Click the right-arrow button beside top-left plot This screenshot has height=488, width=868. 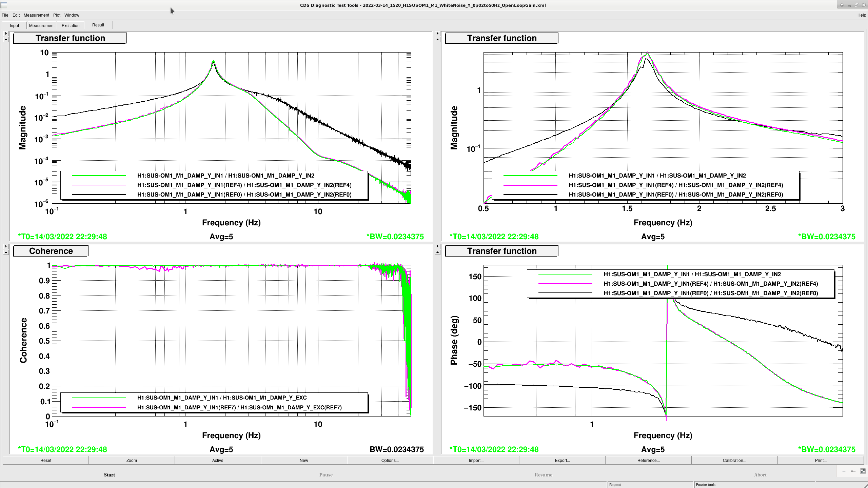coord(6,34)
